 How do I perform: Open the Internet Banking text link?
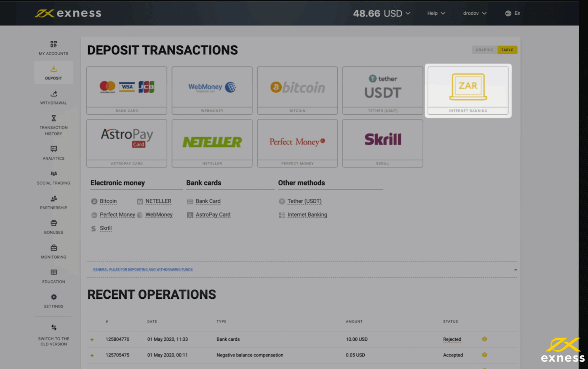(x=307, y=215)
